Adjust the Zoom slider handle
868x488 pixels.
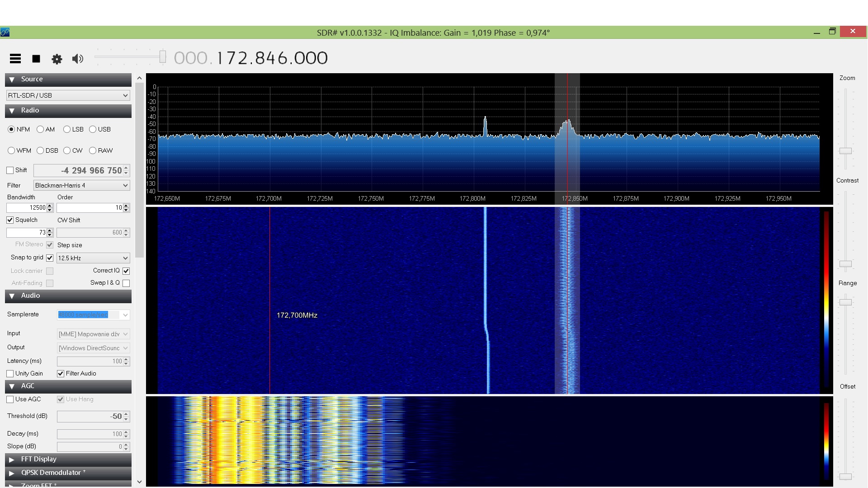pos(845,151)
